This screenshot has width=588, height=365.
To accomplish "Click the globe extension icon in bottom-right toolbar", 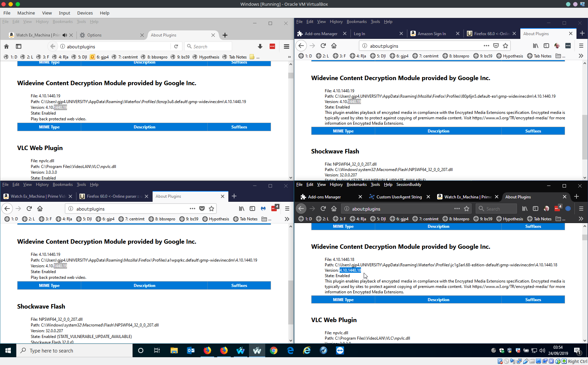I will pyautogui.click(x=568, y=209).
